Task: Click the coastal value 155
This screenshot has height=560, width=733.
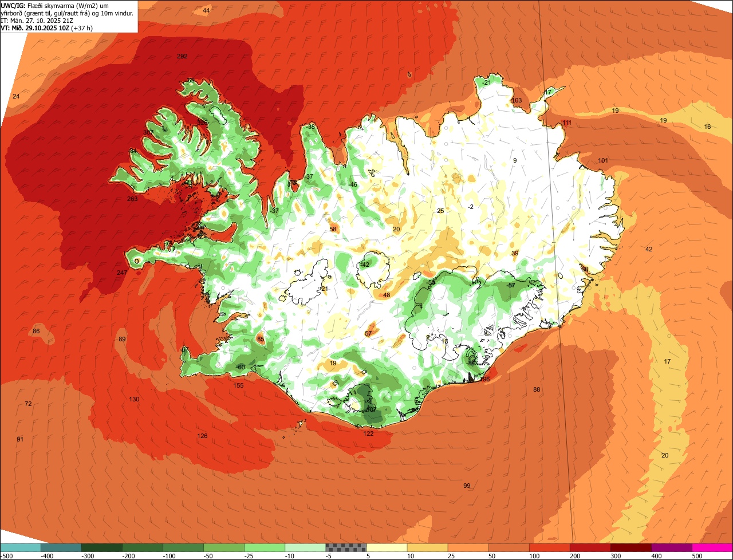Action: click(238, 385)
